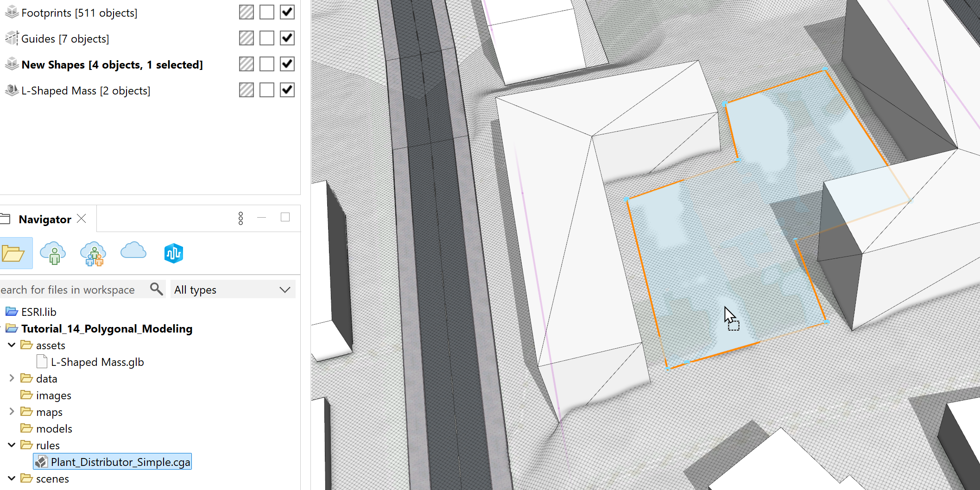Viewport: 980px width, 490px height.
Task: Click the hatched swatch beside L-Shaped Mass
Action: pyautogui.click(x=246, y=89)
